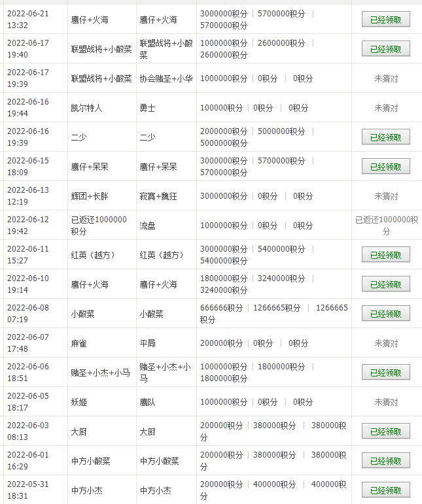Click 已返还1000000积分 status in 流盘 row

coord(386,226)
